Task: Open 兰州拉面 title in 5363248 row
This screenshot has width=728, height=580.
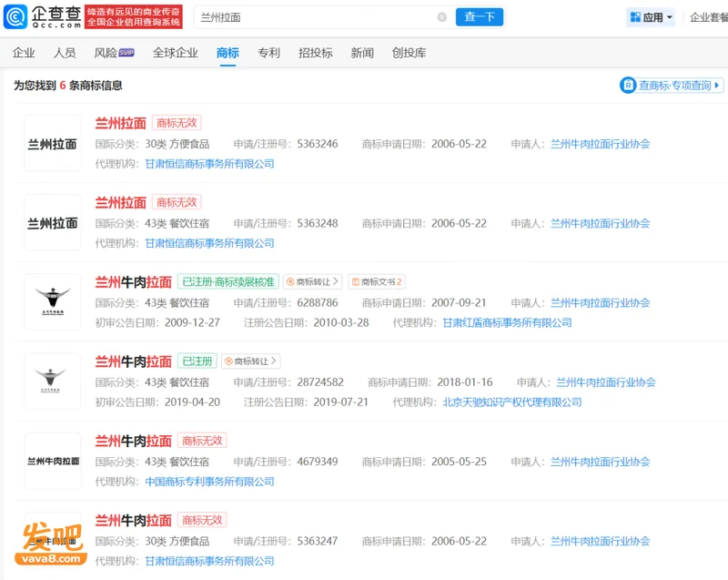Action: coord(121,202)
